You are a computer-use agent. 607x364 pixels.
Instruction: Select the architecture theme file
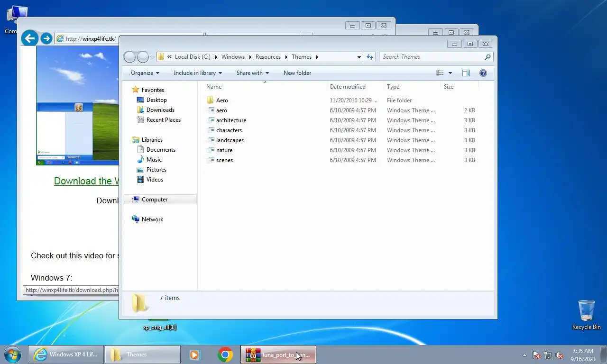click(231, 120)
